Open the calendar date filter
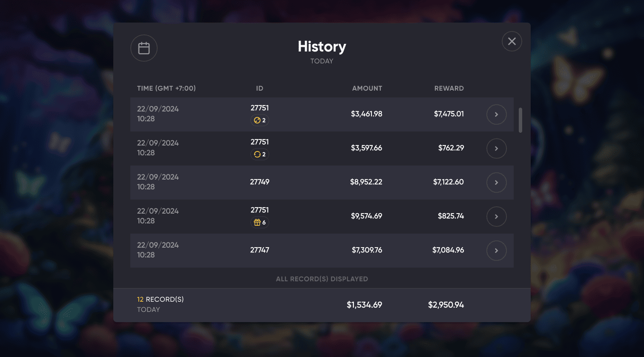644x357 pixels. coord(144,48)
